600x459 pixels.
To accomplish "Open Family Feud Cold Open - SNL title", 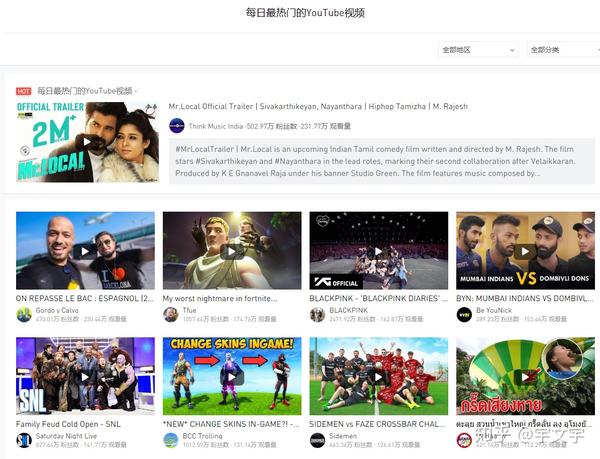I will pyautogui.click(x=68, y=424).
